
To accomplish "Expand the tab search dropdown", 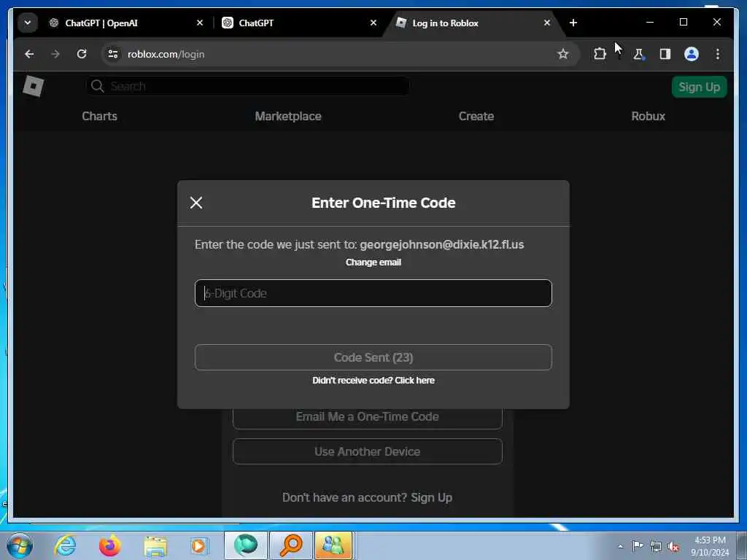I will tap(28, 23).
